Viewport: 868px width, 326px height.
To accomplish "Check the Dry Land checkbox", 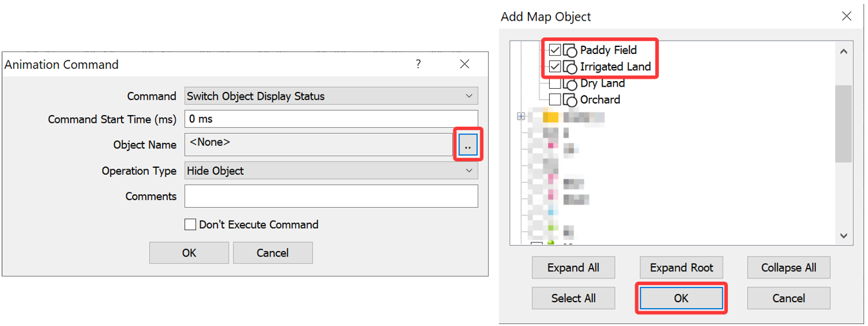I will point(555,84).
